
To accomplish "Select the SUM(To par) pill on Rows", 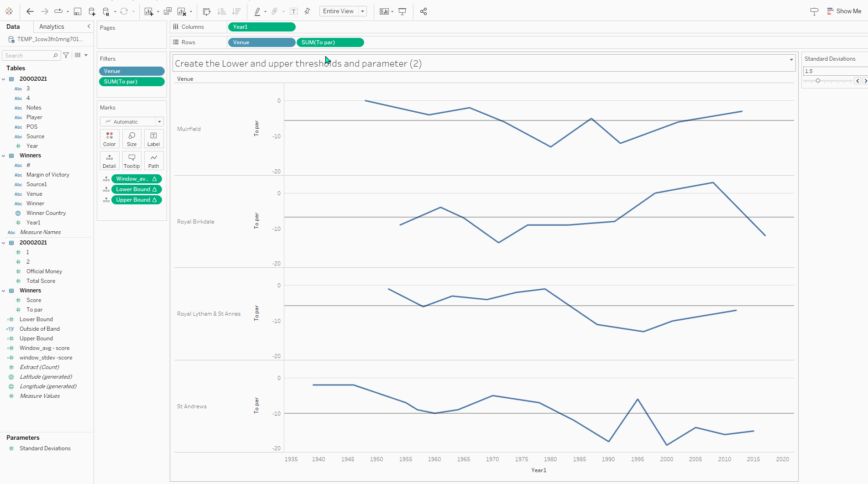I will point(330,42).
